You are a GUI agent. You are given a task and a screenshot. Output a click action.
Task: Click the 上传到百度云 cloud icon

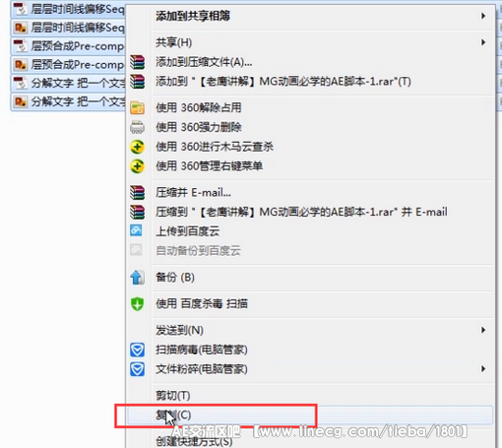pyautogui.click(x=136, y=230)
